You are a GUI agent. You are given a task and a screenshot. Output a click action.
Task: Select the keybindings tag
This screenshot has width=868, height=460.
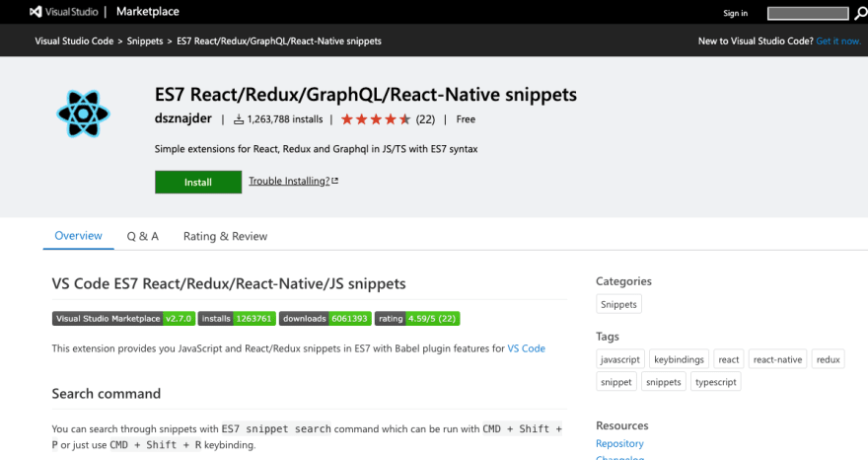pos(679,359)
